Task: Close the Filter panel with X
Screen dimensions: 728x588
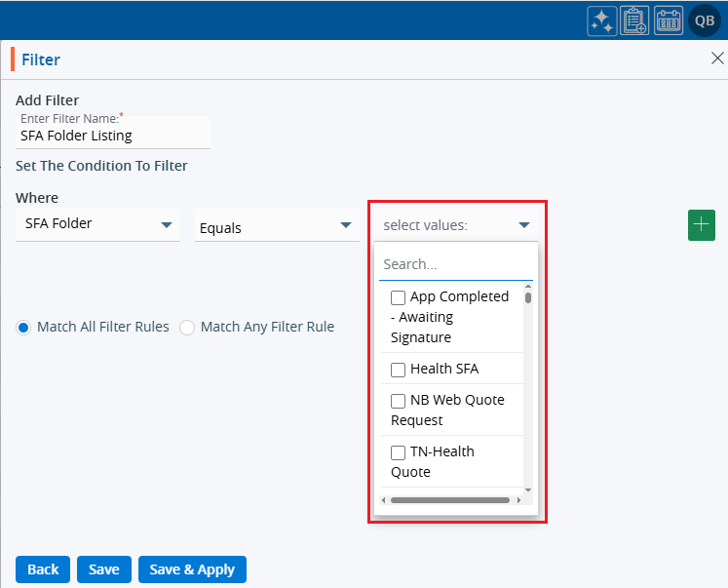Action: coord(717,59)
